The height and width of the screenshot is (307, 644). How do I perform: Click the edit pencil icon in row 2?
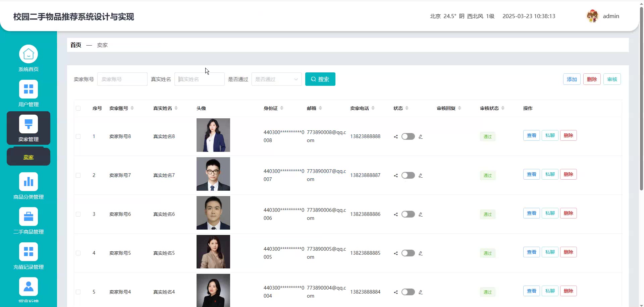(421, 176)
